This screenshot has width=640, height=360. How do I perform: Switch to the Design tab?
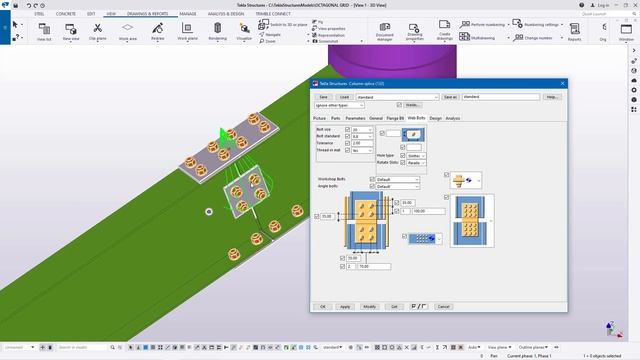coord(436,118)
